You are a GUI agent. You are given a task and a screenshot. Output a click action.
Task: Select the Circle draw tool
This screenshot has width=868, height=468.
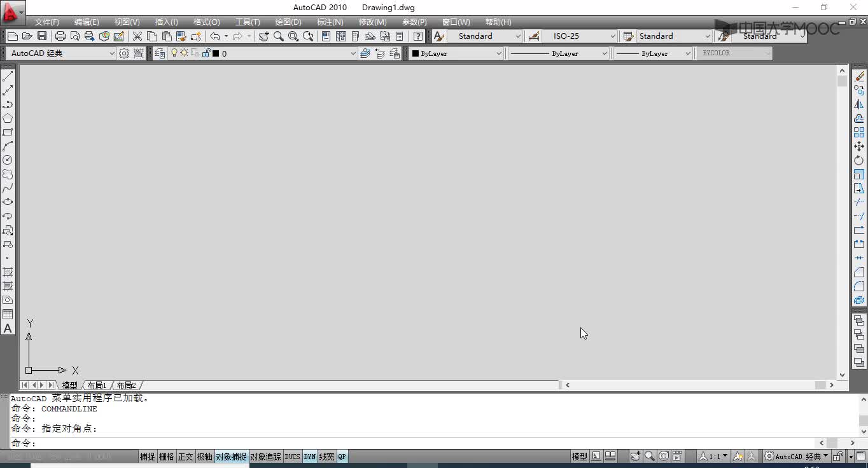click(x=8, y=160)
